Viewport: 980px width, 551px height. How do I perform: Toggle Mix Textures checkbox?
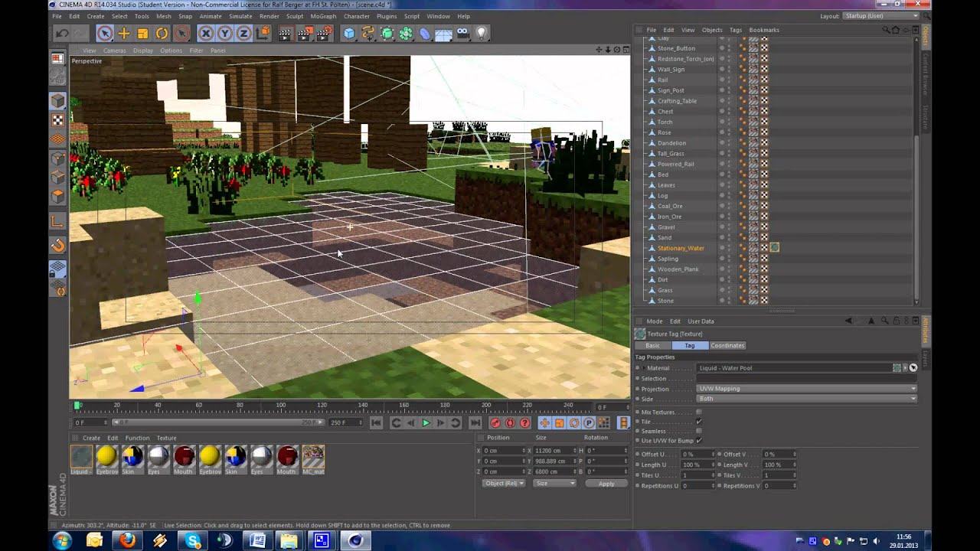point(699,412)
